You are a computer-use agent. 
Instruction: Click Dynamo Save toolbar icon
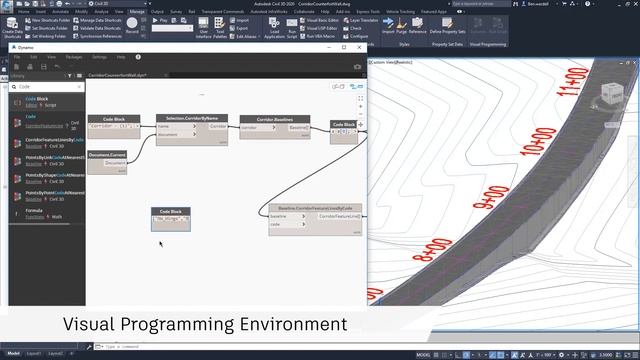(44, 67)
